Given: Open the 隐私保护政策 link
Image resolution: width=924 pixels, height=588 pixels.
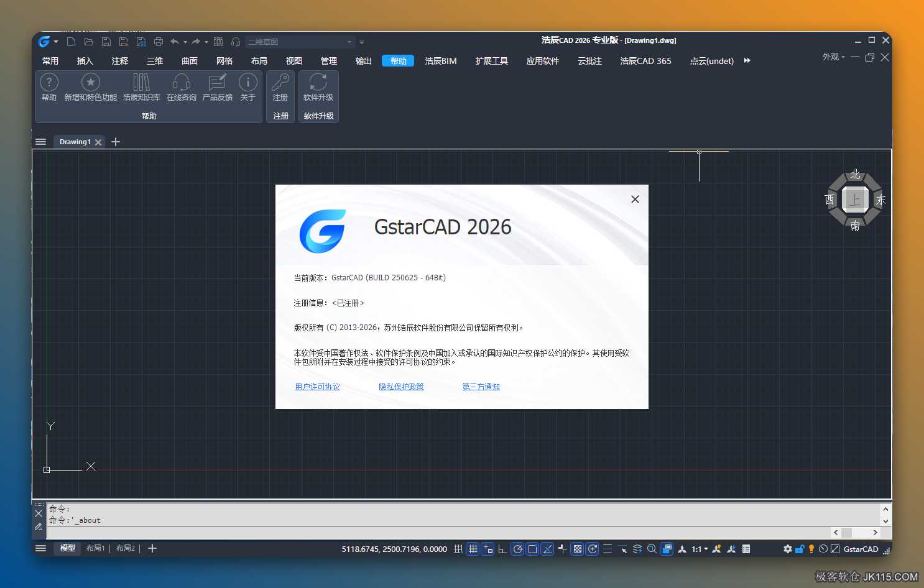Looking at the screenshot, I should tap(402, 387).
